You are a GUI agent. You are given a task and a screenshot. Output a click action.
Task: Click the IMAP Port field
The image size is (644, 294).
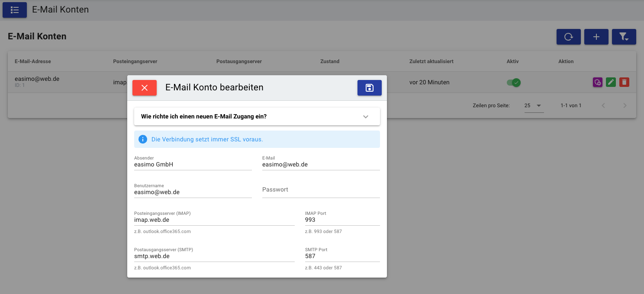click(x=342, y=220)
